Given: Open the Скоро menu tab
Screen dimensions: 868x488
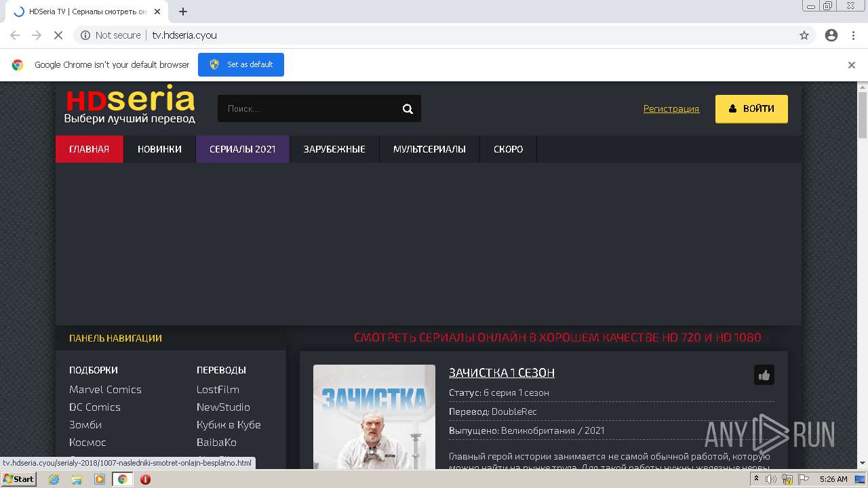Looking at the screenshot, I should [x=509, y=149].
